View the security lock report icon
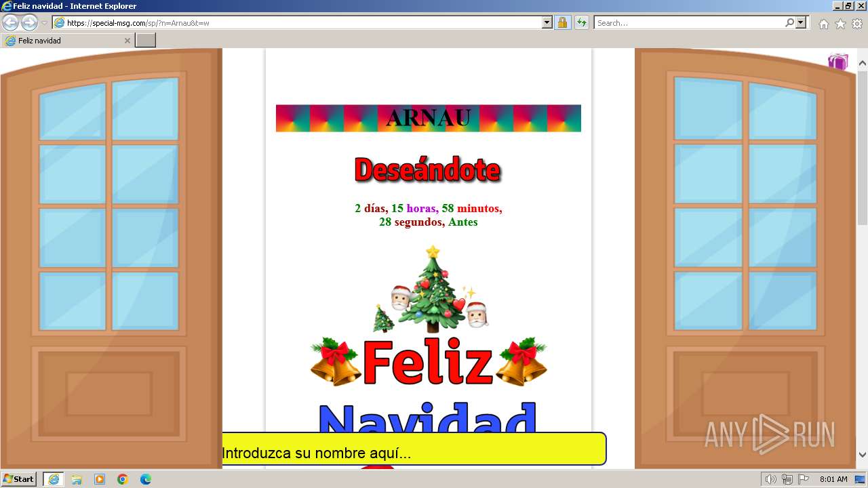 pos(562,22)
